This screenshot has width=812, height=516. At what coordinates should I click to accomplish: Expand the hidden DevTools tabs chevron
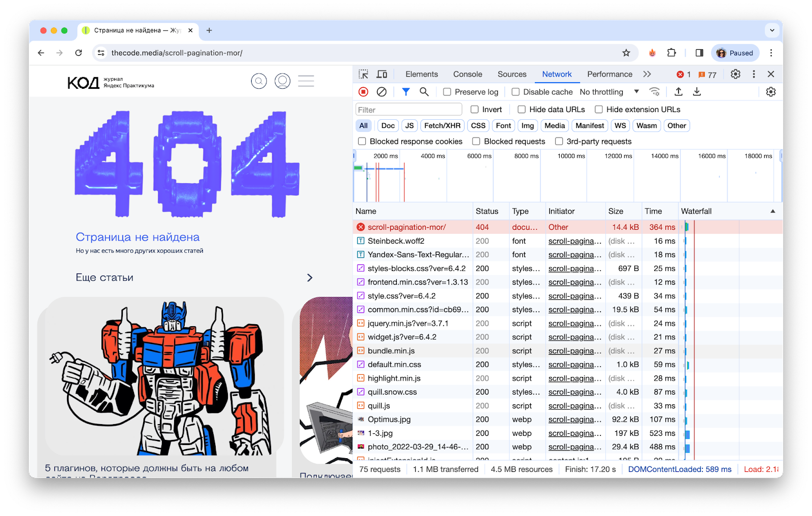(x=647, y=74)
